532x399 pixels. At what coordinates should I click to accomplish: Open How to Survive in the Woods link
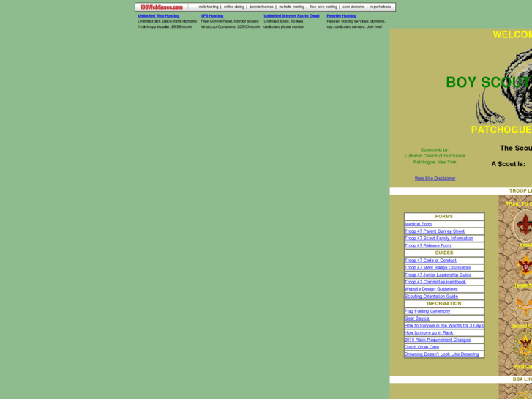point(443,325)
